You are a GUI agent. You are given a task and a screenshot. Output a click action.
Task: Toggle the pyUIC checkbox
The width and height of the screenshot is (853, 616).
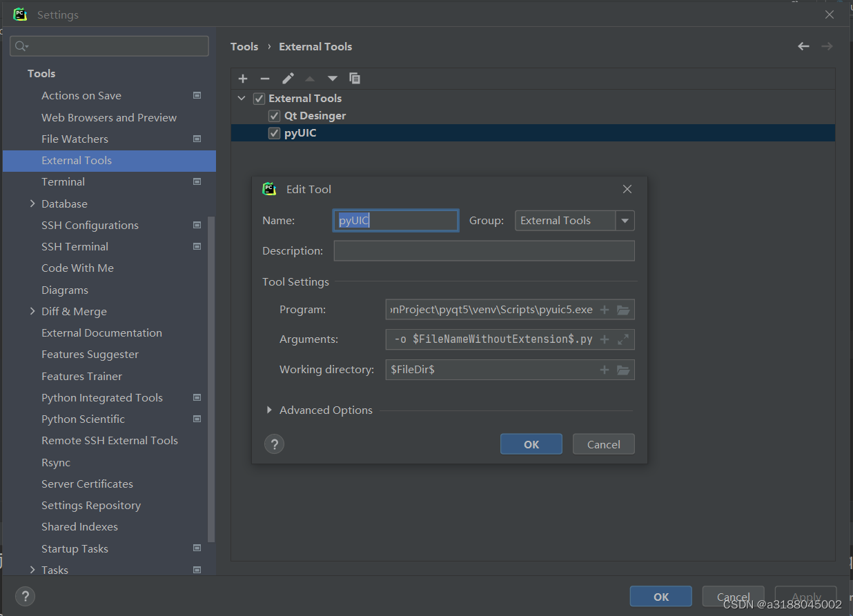(274, 133)
